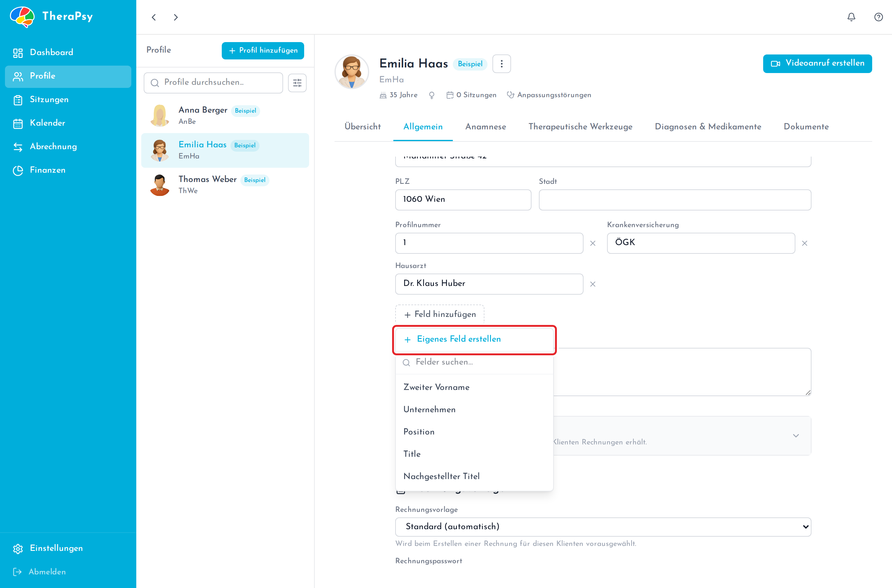This screenshot has width=892, height=588.
Task: Open Therapeutische Werkzeuge tab
Action: [x=580, y=127]
